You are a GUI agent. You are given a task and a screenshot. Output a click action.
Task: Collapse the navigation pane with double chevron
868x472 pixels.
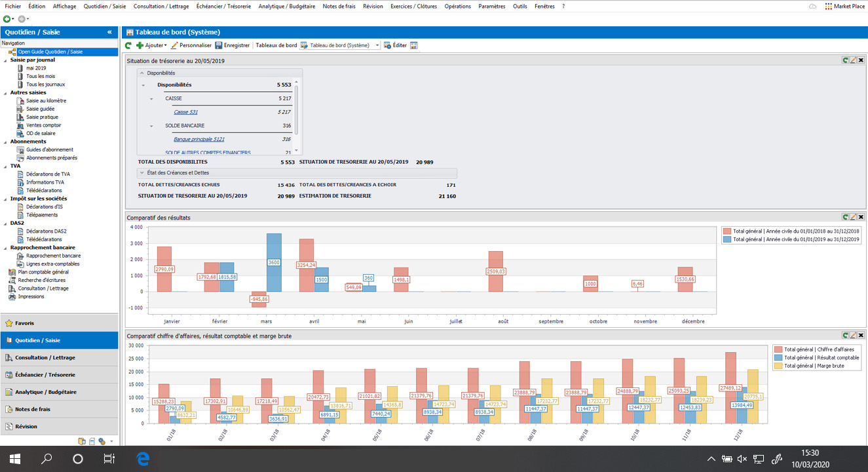pyautogui.click(x=109, y=32)
